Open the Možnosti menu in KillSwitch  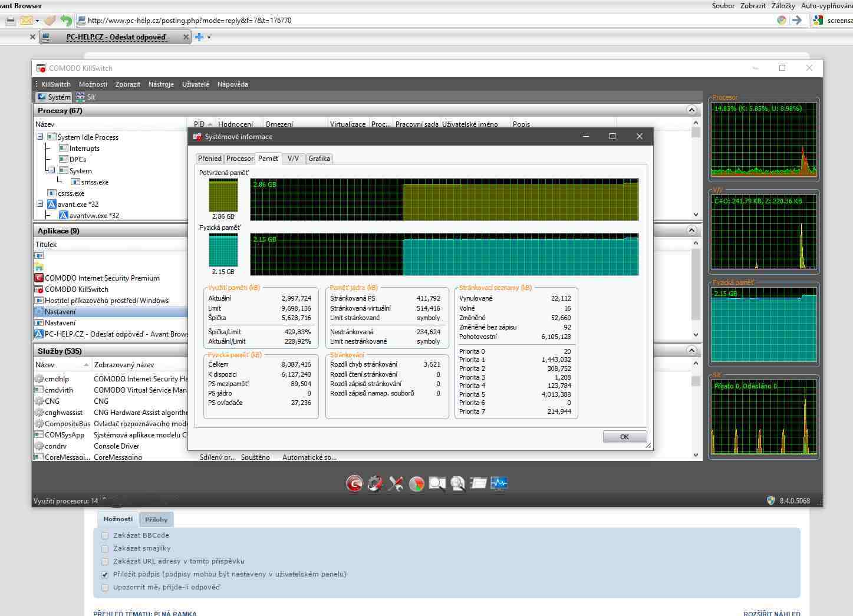[93, 84]
